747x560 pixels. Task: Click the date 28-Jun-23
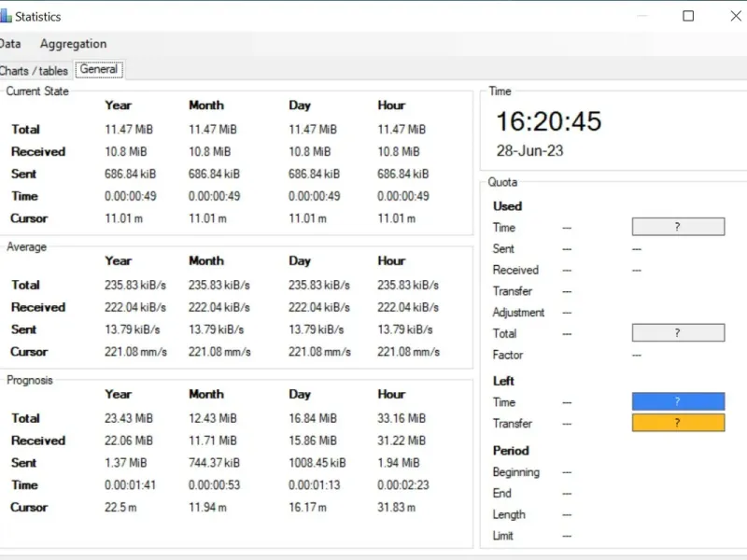[529, 149]
